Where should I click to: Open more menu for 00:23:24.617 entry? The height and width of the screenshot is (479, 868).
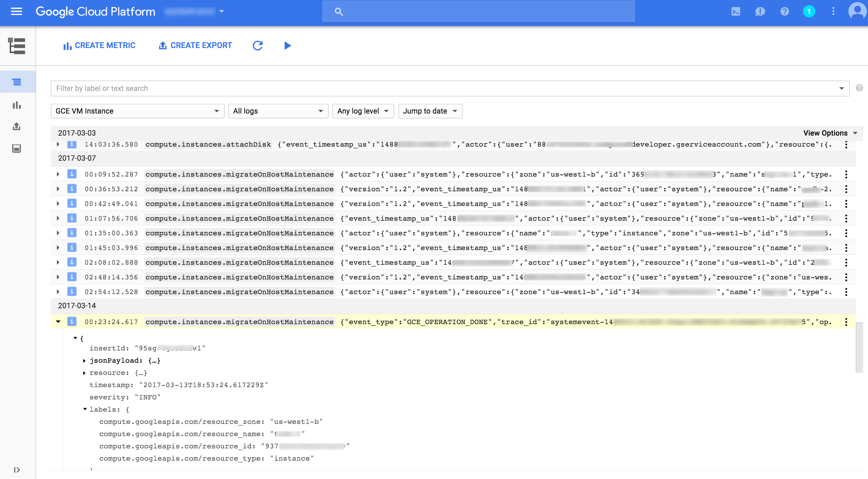pyautogui.click(x=846, y=322)
